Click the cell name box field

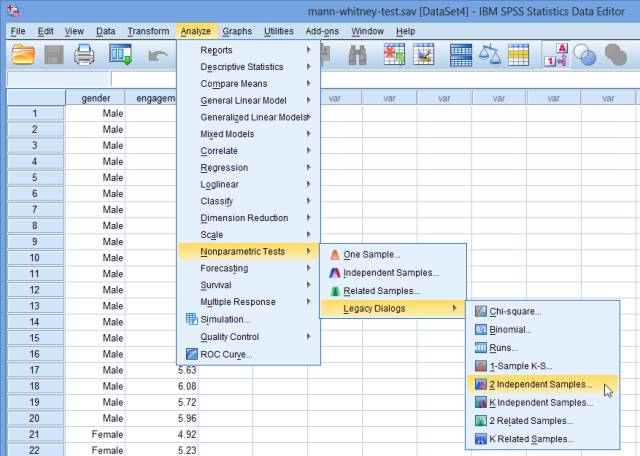(x=59, y=79)
